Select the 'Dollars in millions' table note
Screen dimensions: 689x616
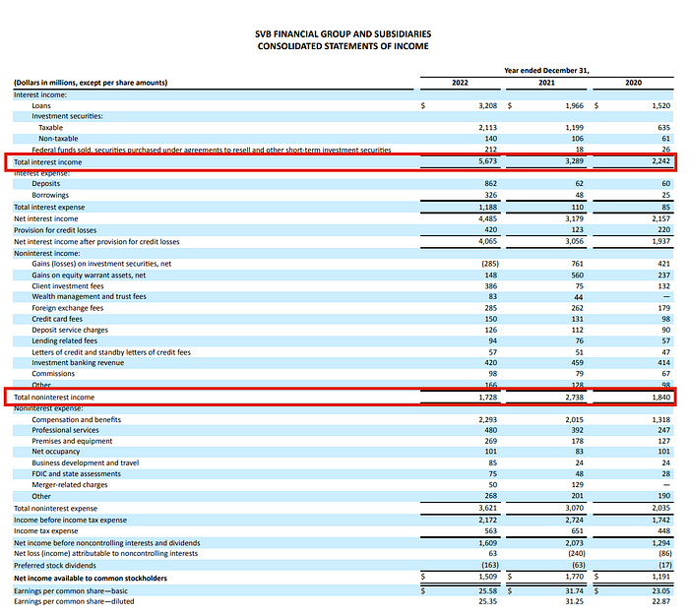pyautogui.click(x=91, y=83)
